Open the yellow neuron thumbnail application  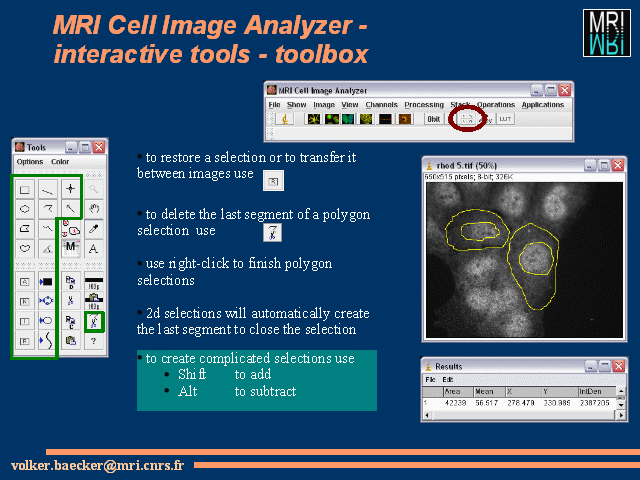(313, 119)
